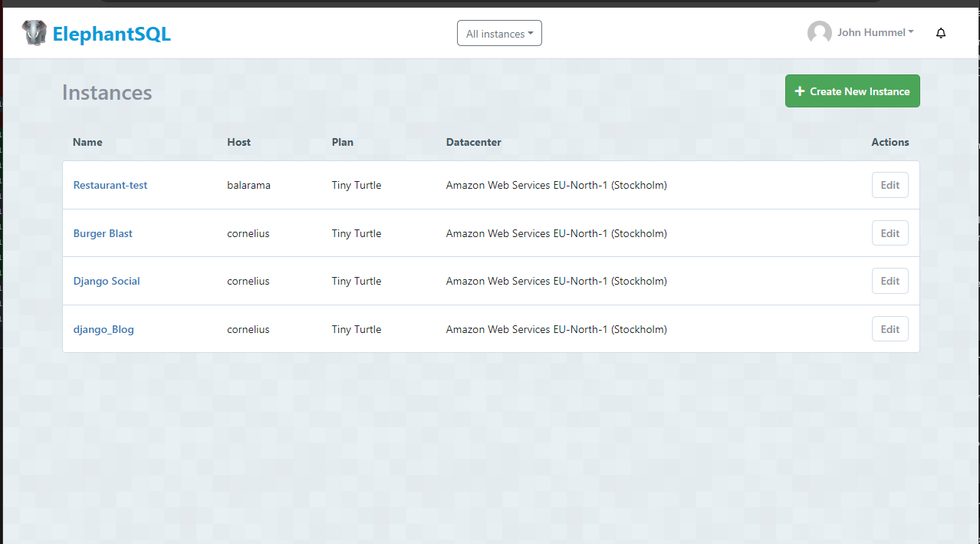Edit the Restaurant-test instance
The width and height of the screenshot is (980, 544).
tap(890, 185)
